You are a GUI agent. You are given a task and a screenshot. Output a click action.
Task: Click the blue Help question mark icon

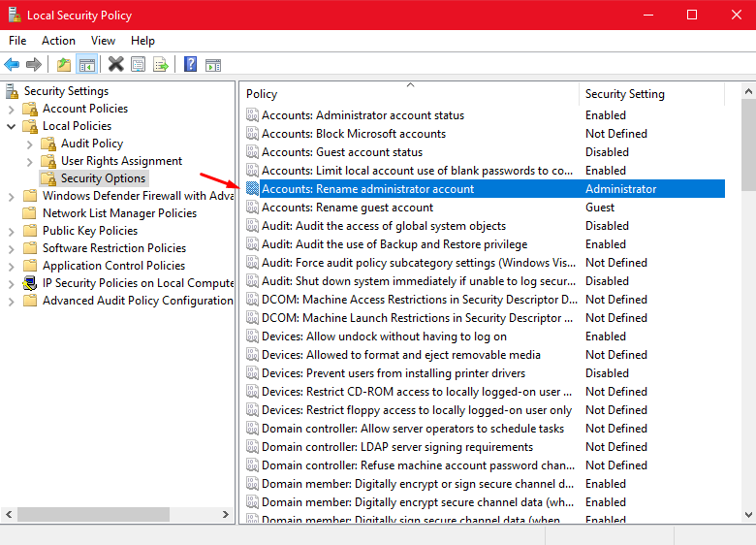(x=190, y=64)
